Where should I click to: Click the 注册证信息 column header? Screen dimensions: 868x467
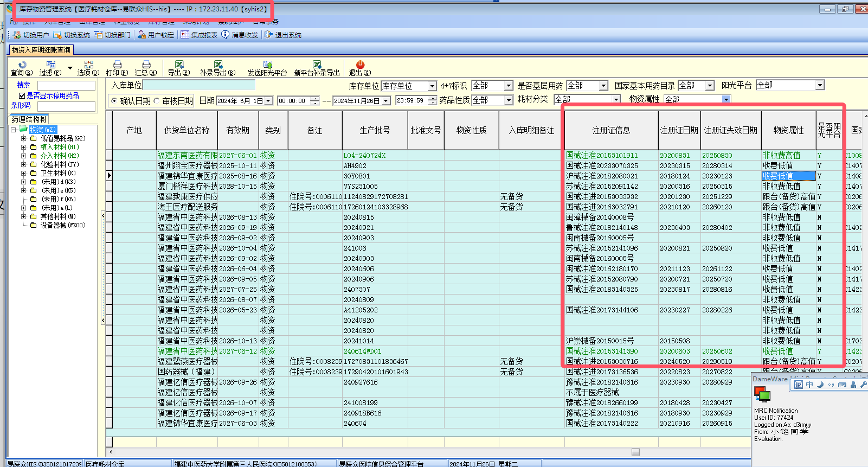click(611, 130)
